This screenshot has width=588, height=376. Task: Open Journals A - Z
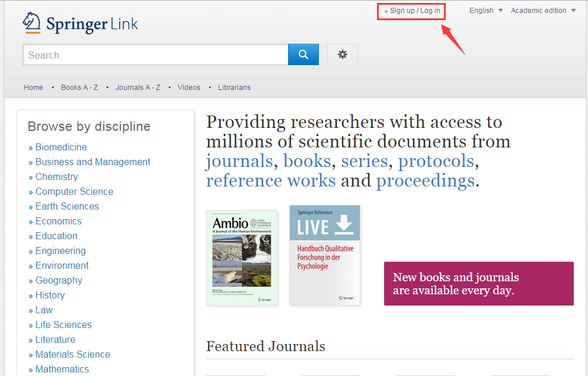[x=138, y=87]
